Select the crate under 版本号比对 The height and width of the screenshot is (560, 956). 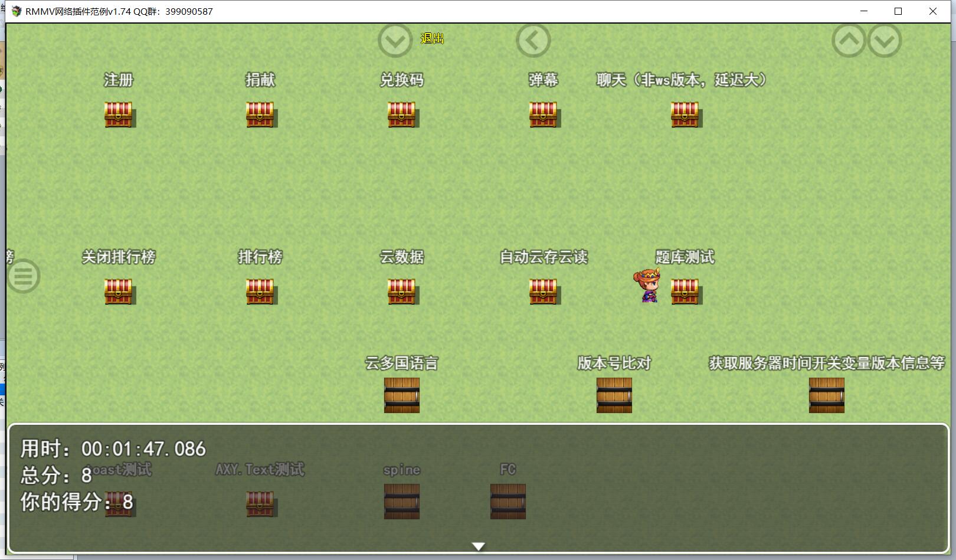[614, 395]
